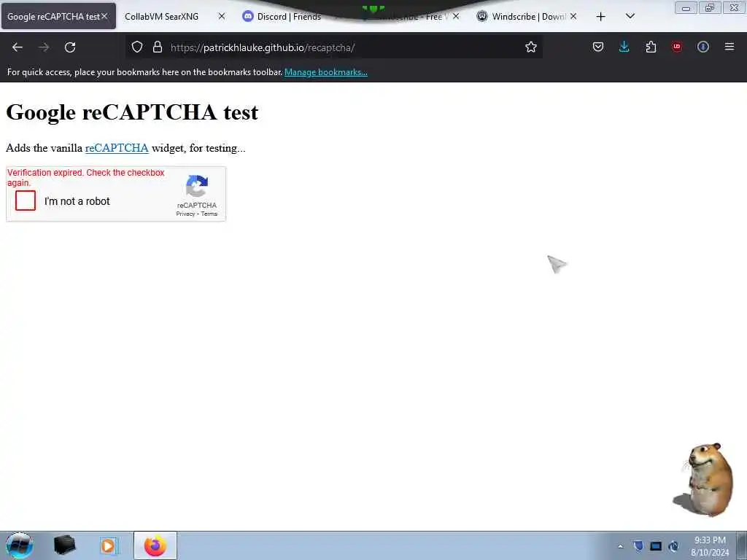The image size is (747, 560).
Task: Open the shield icon in system tray
Action: (638, 546)
